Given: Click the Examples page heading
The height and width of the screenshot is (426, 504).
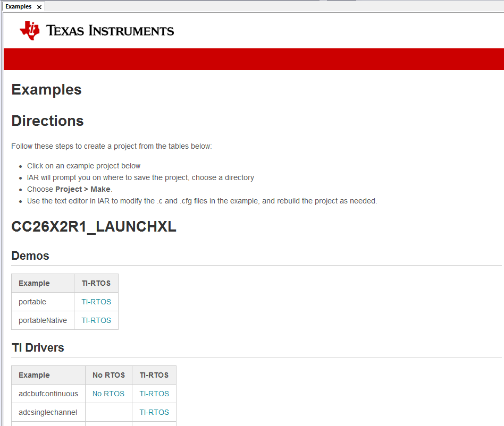Looking at the screenshot, I should tap(46, 90).
